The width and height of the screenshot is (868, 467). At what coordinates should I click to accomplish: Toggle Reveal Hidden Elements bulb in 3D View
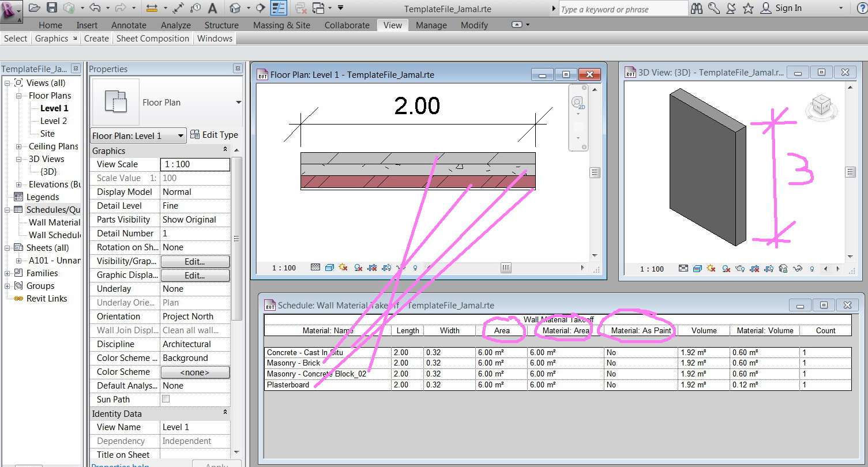pyautogui.click(x=812, y=269)
